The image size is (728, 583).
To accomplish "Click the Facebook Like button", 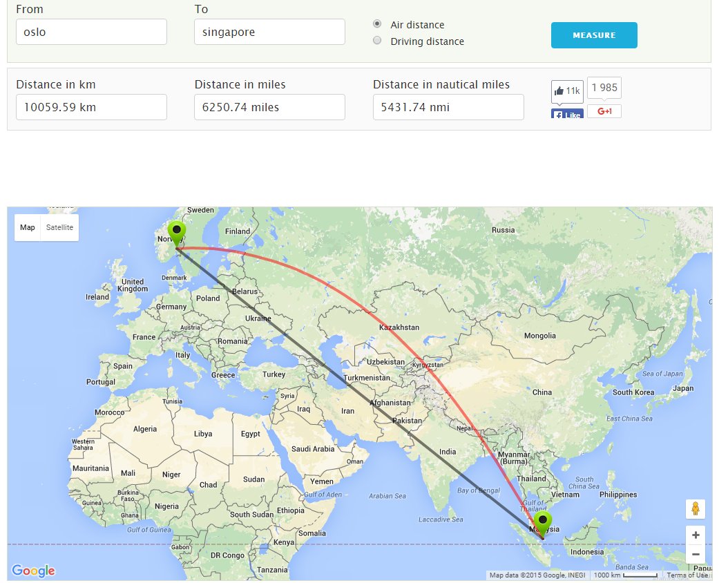I will (567, 114).
